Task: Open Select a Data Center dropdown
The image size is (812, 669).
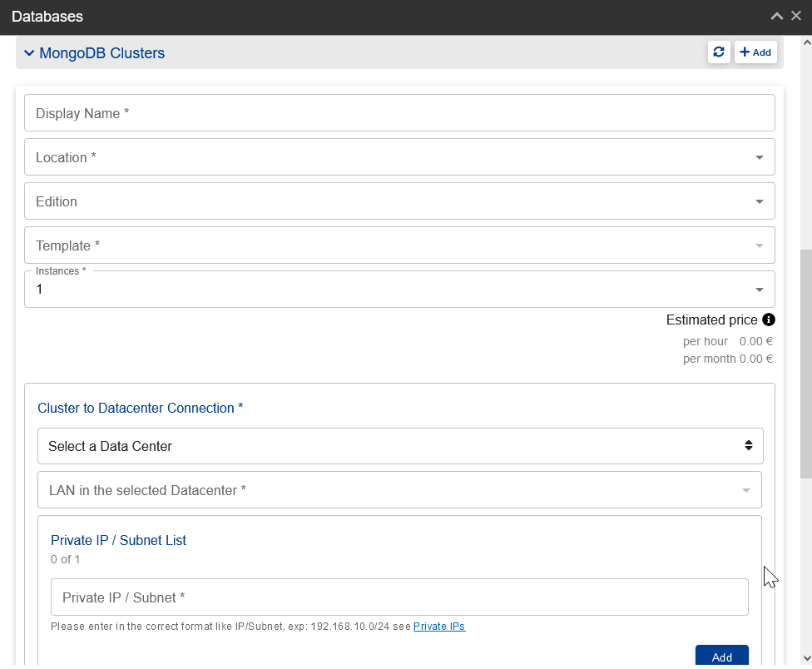Action: [400, 446]
